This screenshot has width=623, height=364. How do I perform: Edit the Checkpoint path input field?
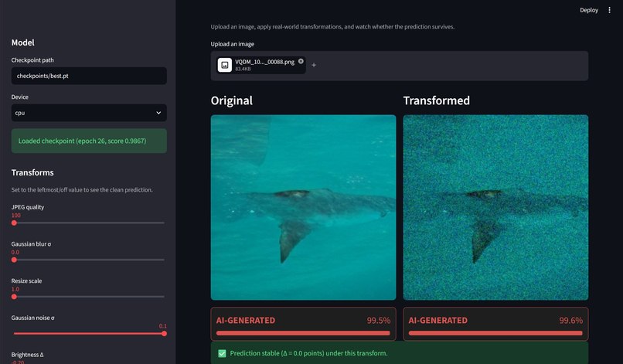point(89,76)
